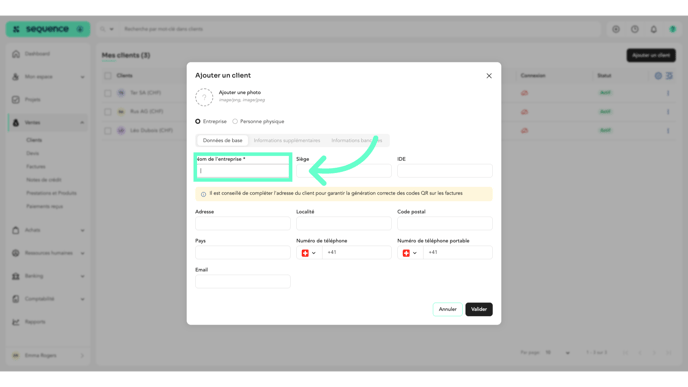Screen dimensions: 688x387
Task: Check the Rus AG (CHF) row checkbox
Action: [108, 112]
